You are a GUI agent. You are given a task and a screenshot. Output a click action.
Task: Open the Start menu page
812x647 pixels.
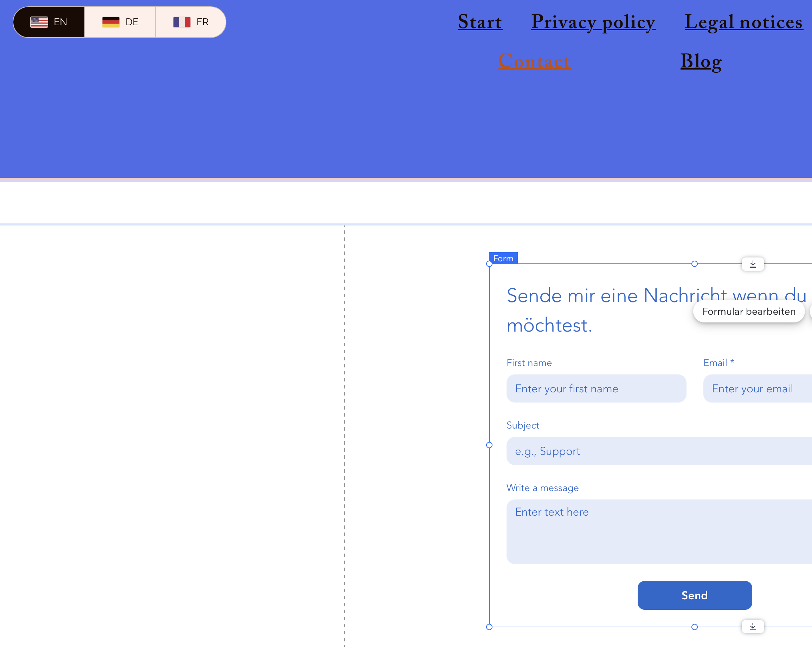(480, 22)
